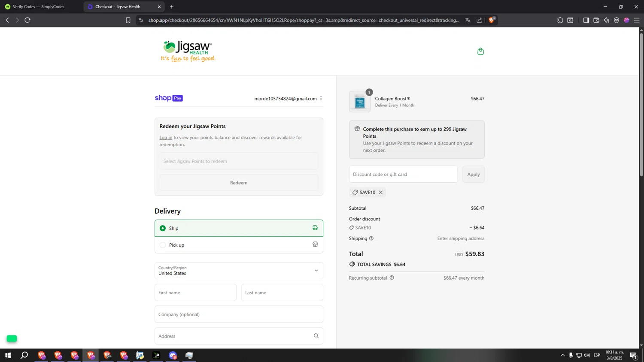
Task: Open the Brave VPN shield icon
Action: (x=617, y=20)
